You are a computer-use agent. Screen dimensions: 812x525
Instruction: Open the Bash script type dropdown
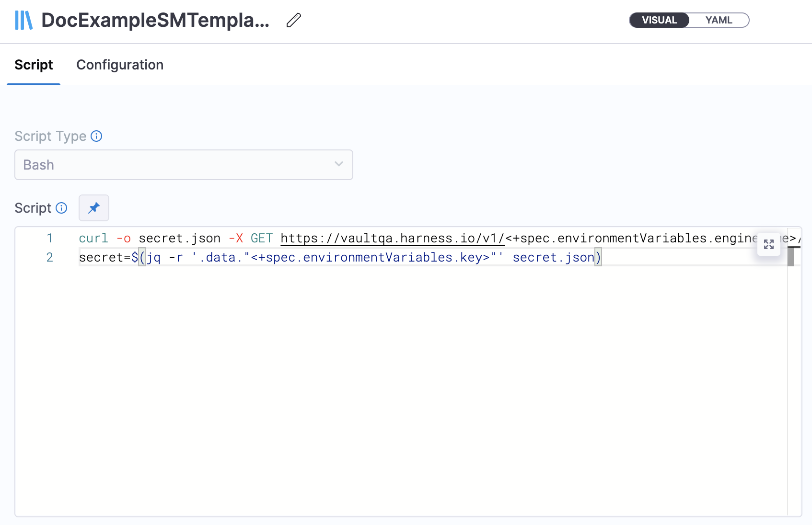click(184, 165)
